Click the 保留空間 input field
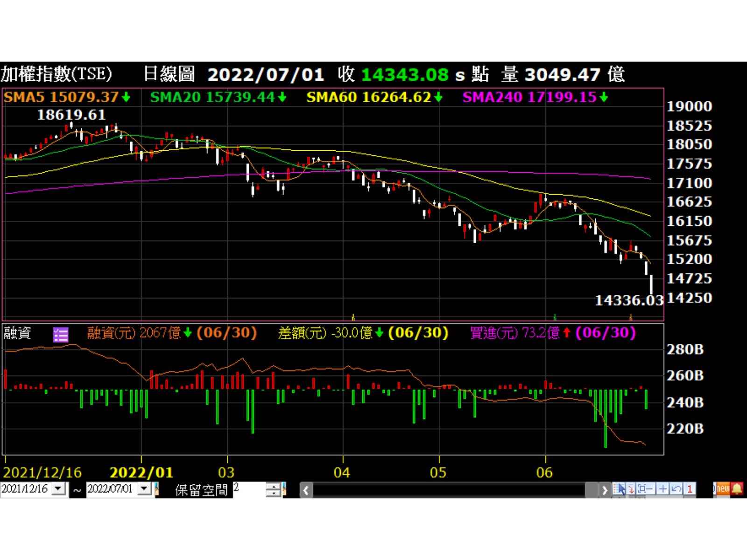This screenshot has height=560, width=747. [x=248, y=489]
